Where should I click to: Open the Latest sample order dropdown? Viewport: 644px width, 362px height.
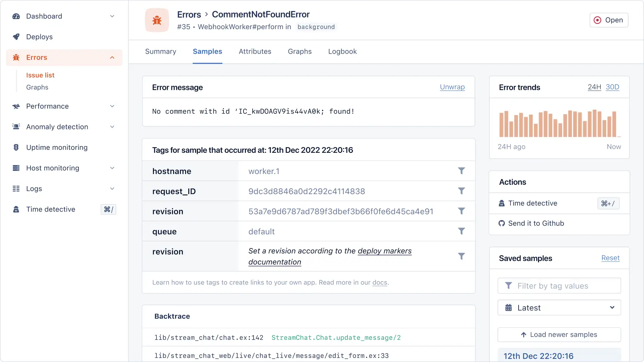[559, 308]
